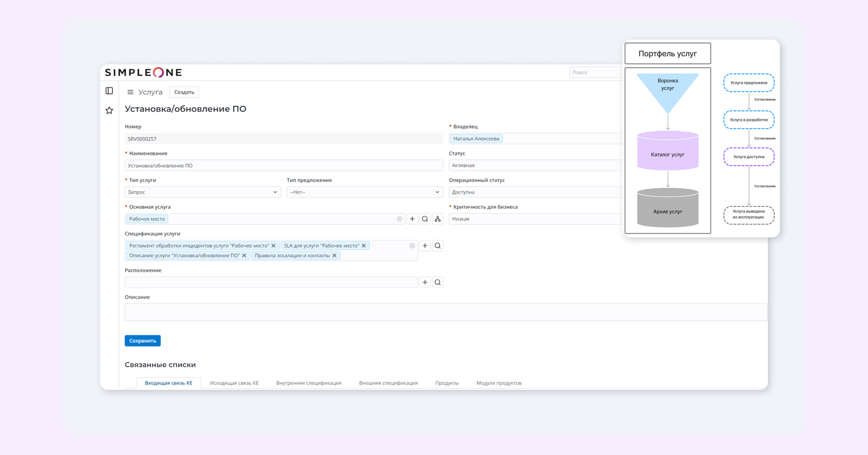Open hierarchy icon for Основная услуга
868x455 pixels.
(437, 219)
